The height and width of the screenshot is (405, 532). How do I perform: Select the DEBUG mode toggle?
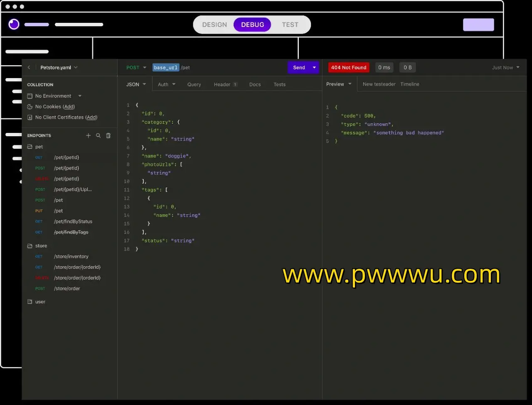click(x=252, y=25)
